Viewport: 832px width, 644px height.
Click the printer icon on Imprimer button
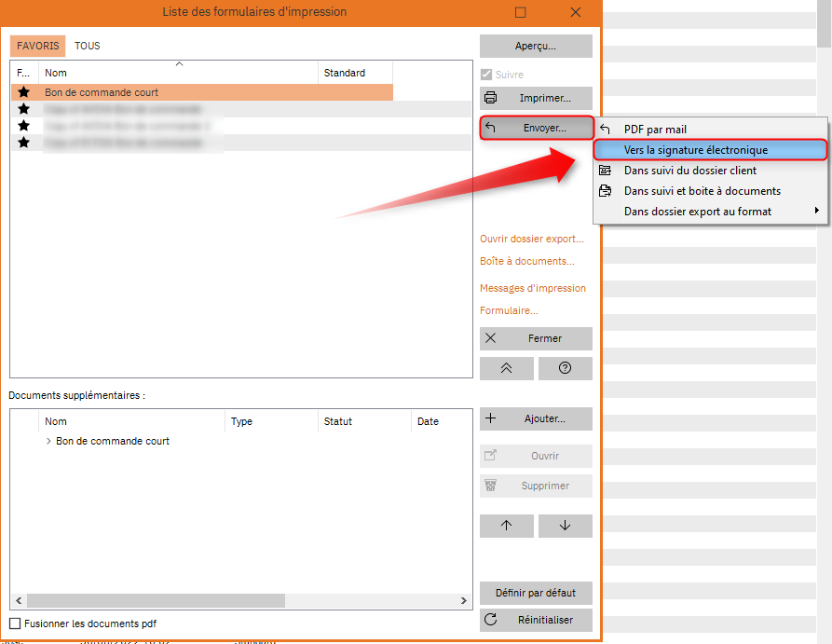(x=491, y=98)
